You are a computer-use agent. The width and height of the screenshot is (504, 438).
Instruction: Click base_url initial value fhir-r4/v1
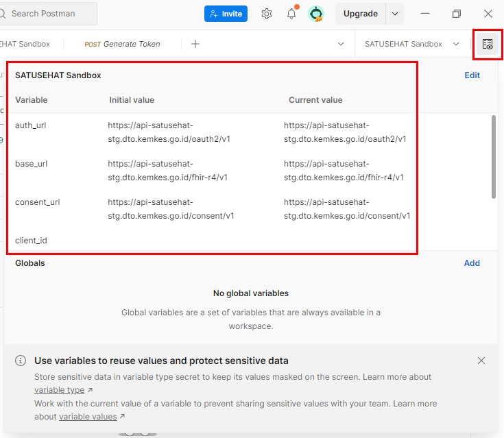click(167, 171)
